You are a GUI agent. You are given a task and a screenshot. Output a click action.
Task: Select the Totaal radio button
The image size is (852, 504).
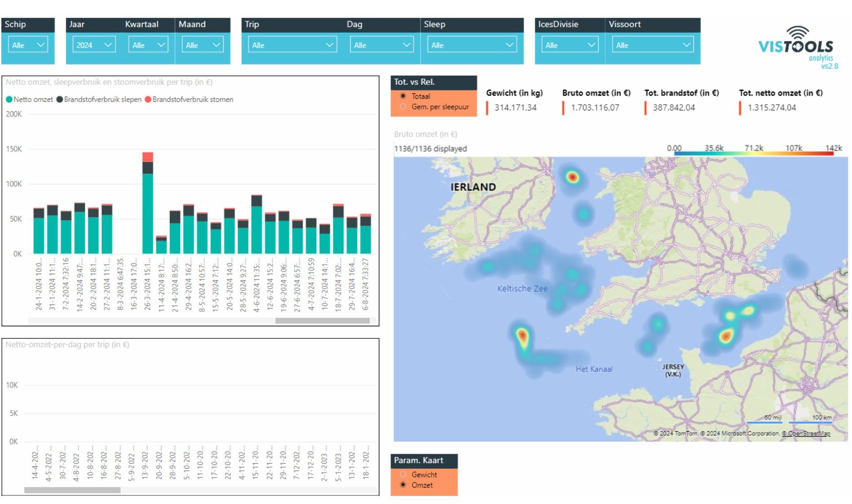click(x=403, y=96)
